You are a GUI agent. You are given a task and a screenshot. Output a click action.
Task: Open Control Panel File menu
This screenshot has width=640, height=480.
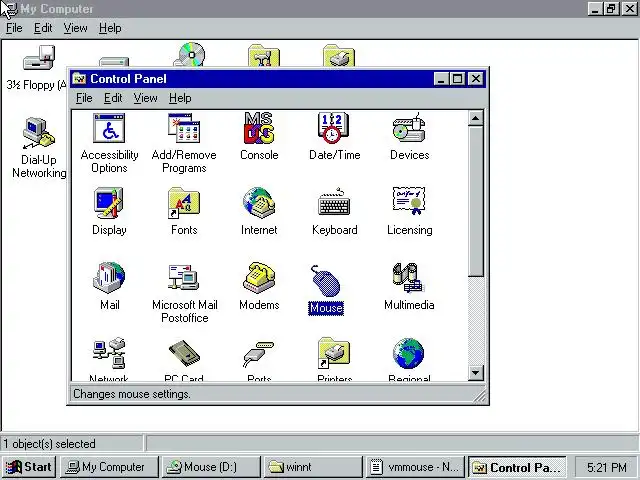[x=84, y=98]
